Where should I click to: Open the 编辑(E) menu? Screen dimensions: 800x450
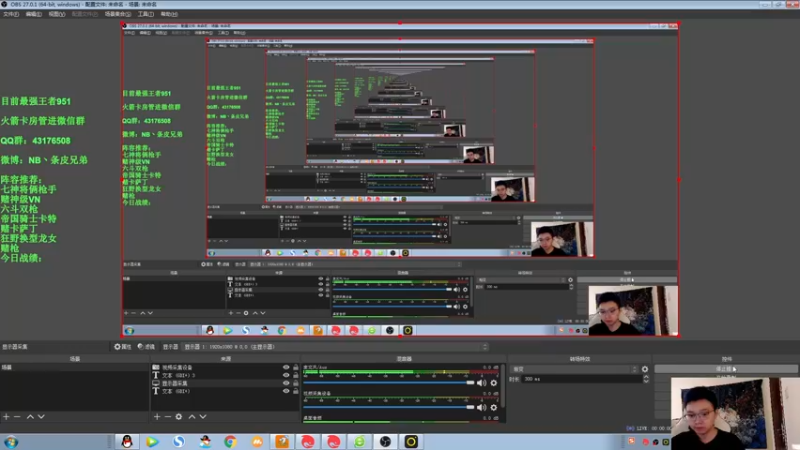[34, 14]
